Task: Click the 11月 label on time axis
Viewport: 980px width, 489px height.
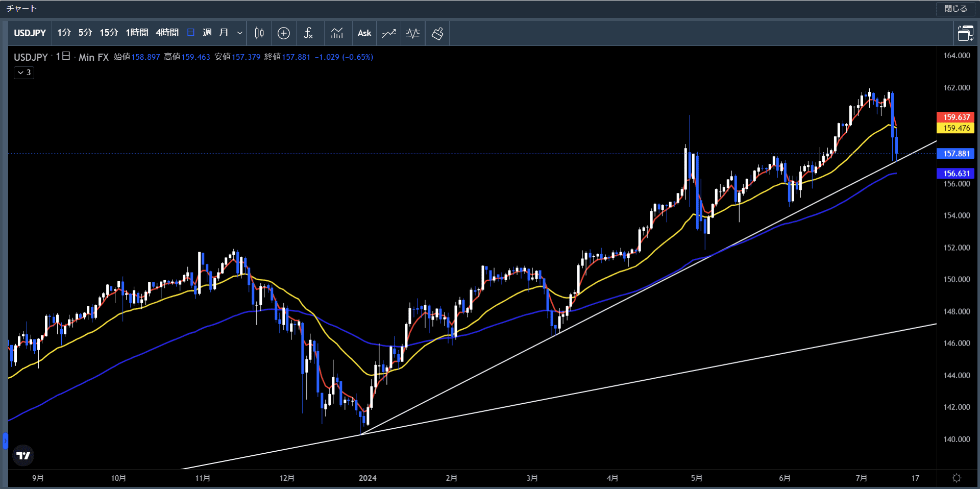Action: [203, 478]
